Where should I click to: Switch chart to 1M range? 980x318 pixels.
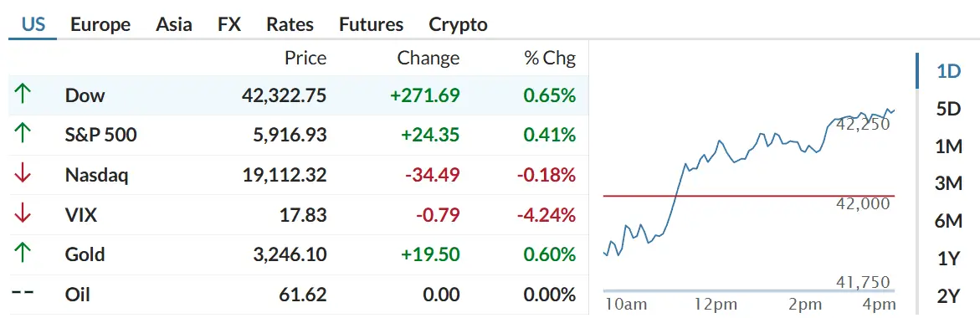click(x=948, y=146)
